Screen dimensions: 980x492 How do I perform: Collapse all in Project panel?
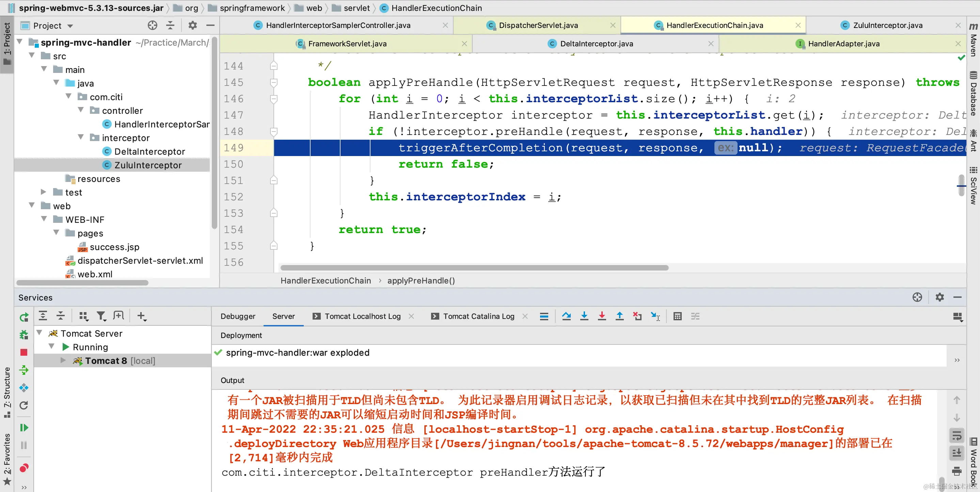click(x=170, y=26)
